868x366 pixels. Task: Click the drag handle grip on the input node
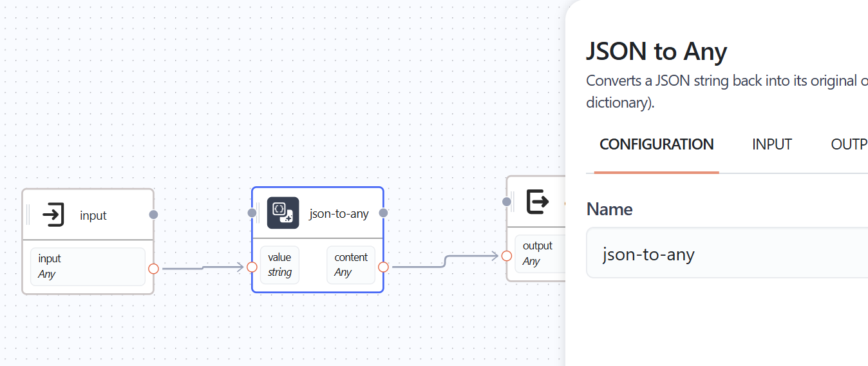pos(28,215)
